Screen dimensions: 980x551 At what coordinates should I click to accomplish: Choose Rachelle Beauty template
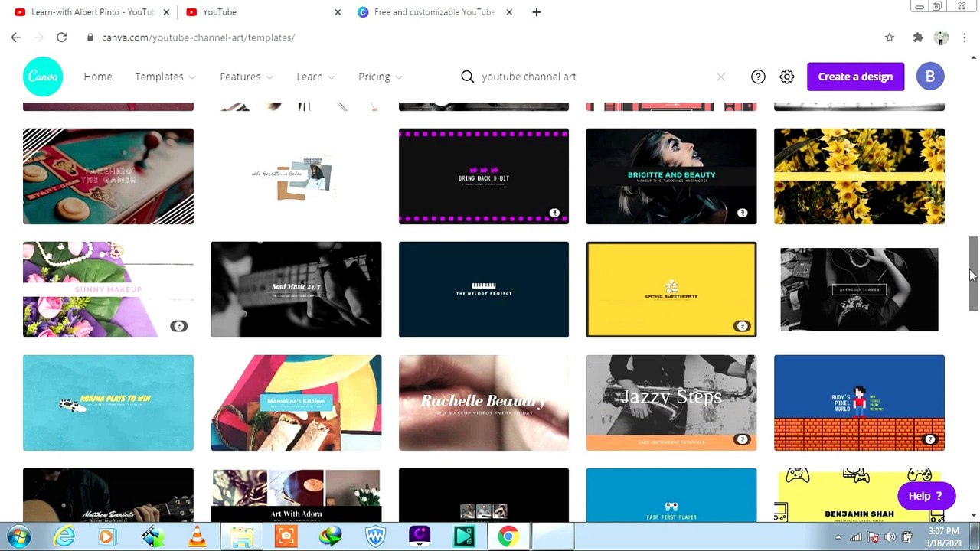484,403
